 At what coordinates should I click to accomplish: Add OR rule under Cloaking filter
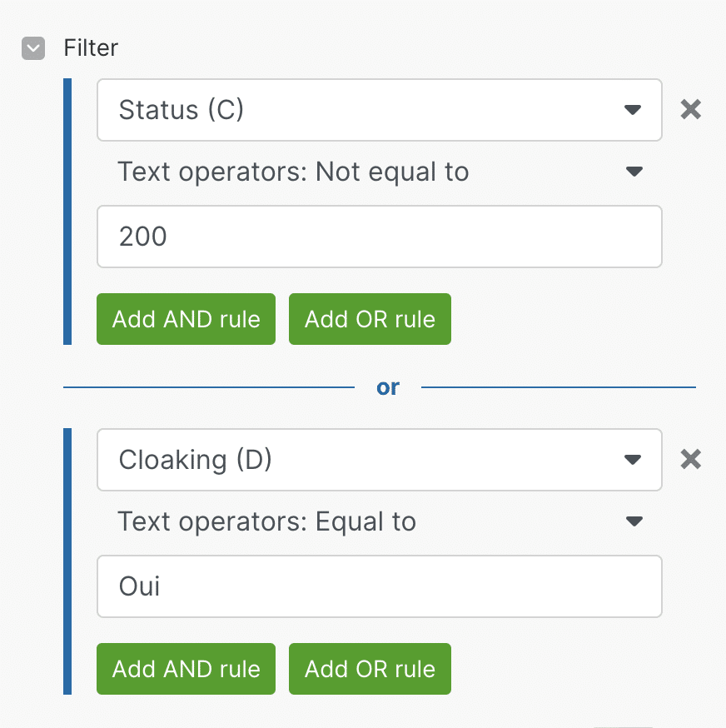[x=370, y=669]
